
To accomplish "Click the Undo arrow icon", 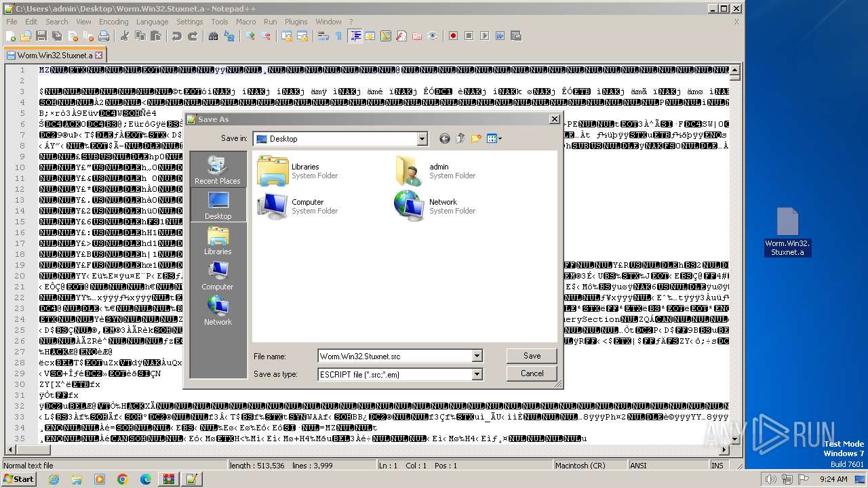I will point(176,36).
